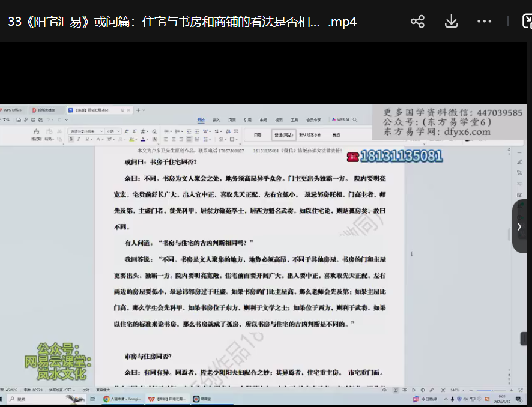Screen dimensions: 532x407
Task: Click the new tab plus icon in WPS
Action: tap(138, 110)
